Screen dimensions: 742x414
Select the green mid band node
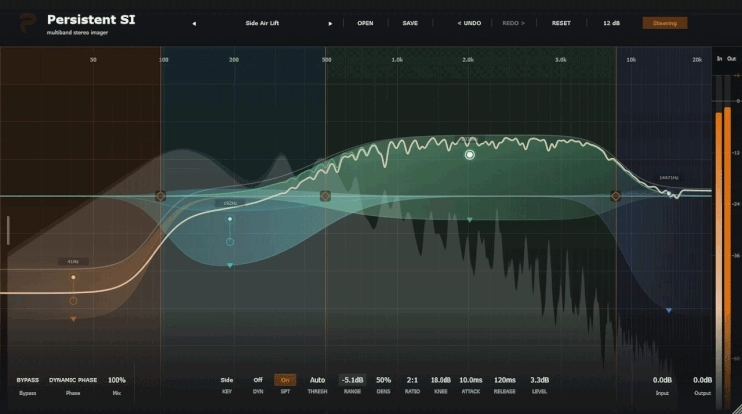coord(469,155)
